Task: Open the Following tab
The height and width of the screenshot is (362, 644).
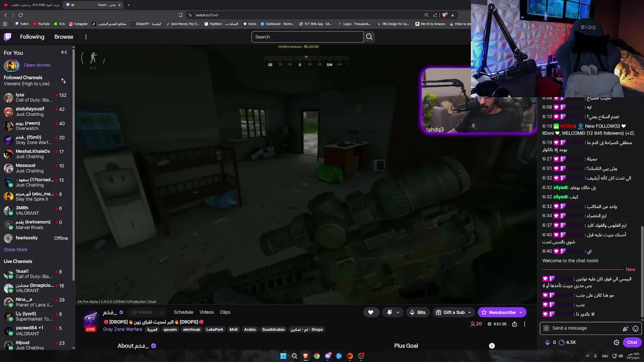Action: [32, 37]
